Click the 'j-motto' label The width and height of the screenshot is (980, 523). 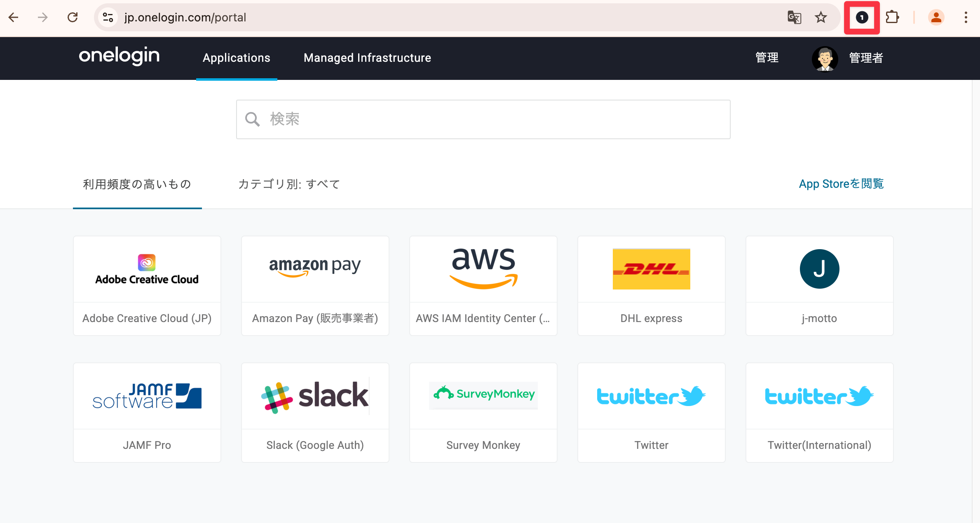[x=819, y=318]
